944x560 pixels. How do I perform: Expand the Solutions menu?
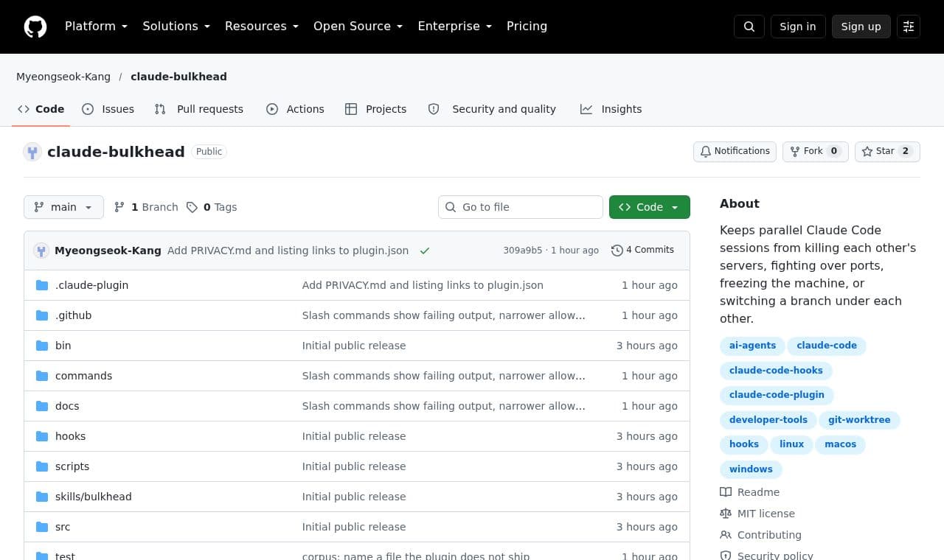pyautogui.click(x=176, y=27)
